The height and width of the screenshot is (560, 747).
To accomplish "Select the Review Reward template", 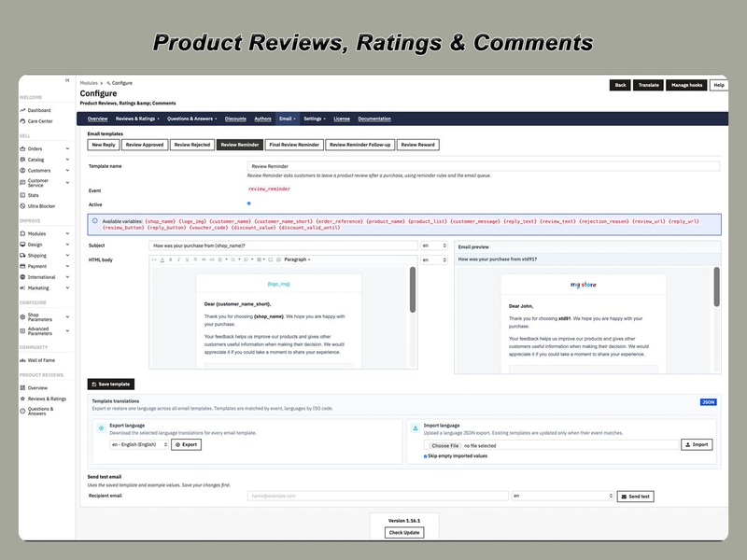I will (417, 145).
